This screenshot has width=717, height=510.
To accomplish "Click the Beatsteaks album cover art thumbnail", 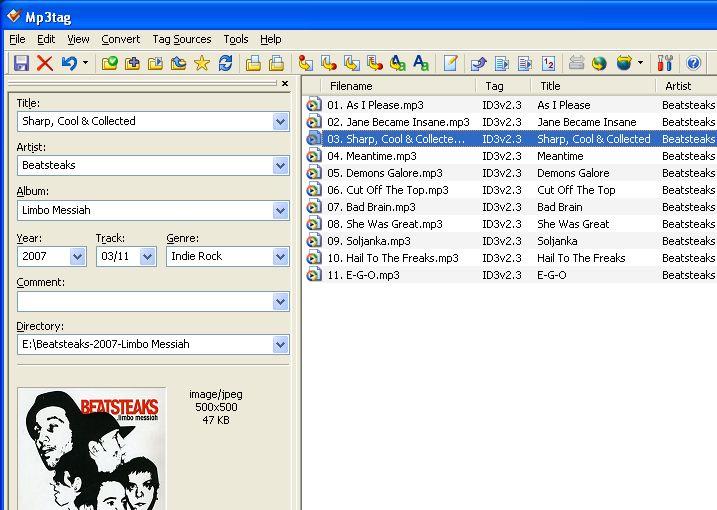I will (x=92, y=449).
